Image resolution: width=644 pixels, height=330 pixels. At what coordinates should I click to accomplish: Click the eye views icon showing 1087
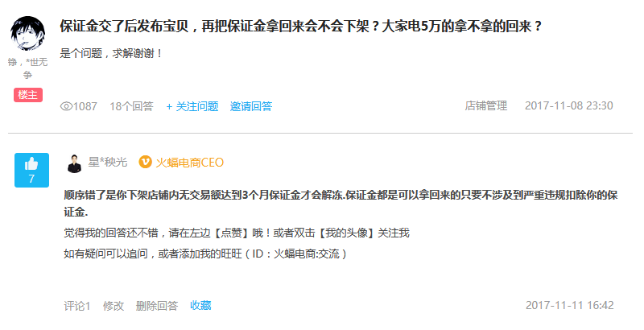click(66, 106)
